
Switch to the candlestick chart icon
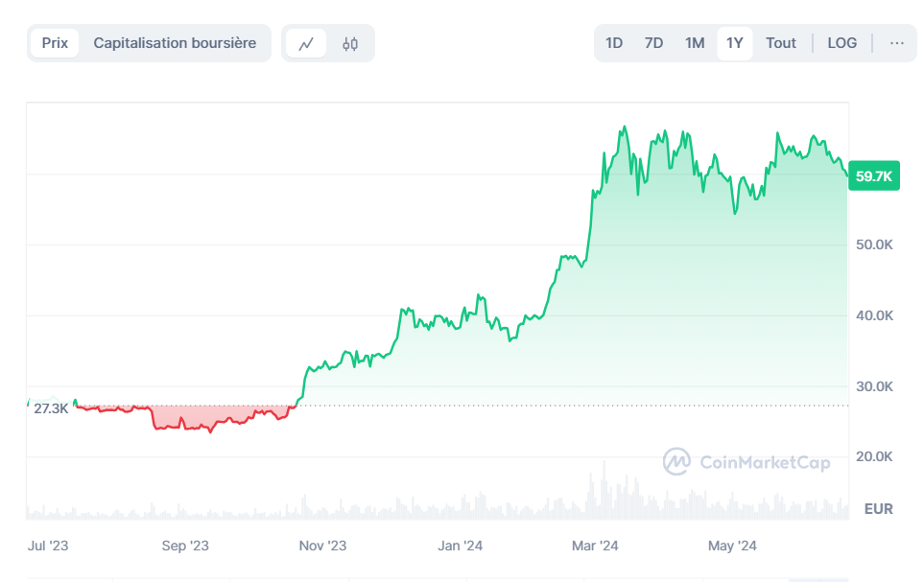point(350,43)
